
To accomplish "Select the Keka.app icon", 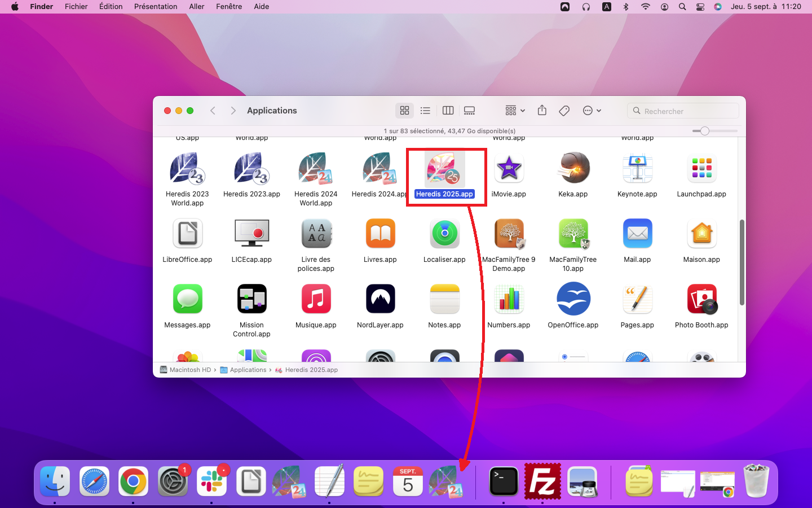I will [573, 169].
